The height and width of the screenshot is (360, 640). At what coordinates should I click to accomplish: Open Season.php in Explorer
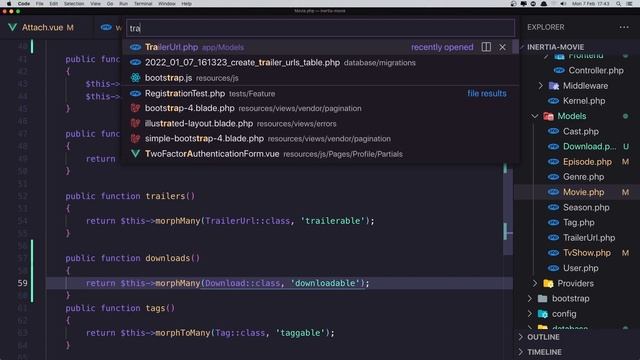pyautogui.click(x=586, y=207)
